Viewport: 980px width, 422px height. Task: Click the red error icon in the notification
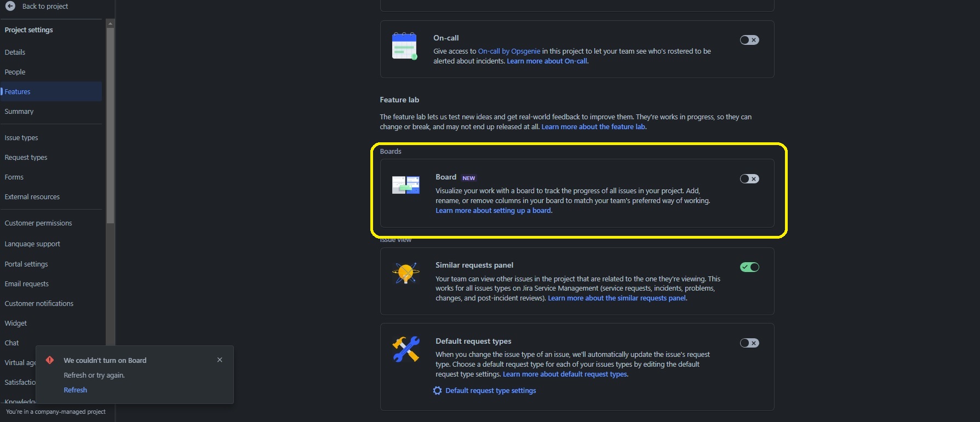pos(50,360)
